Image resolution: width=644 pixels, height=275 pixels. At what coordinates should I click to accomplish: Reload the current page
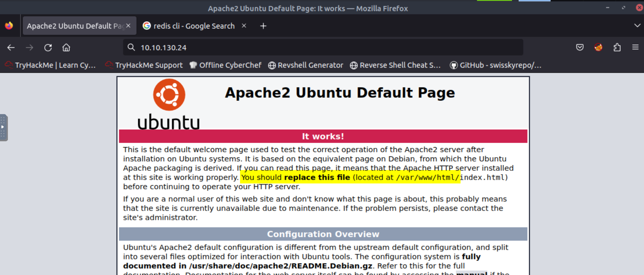click(48, 48)
